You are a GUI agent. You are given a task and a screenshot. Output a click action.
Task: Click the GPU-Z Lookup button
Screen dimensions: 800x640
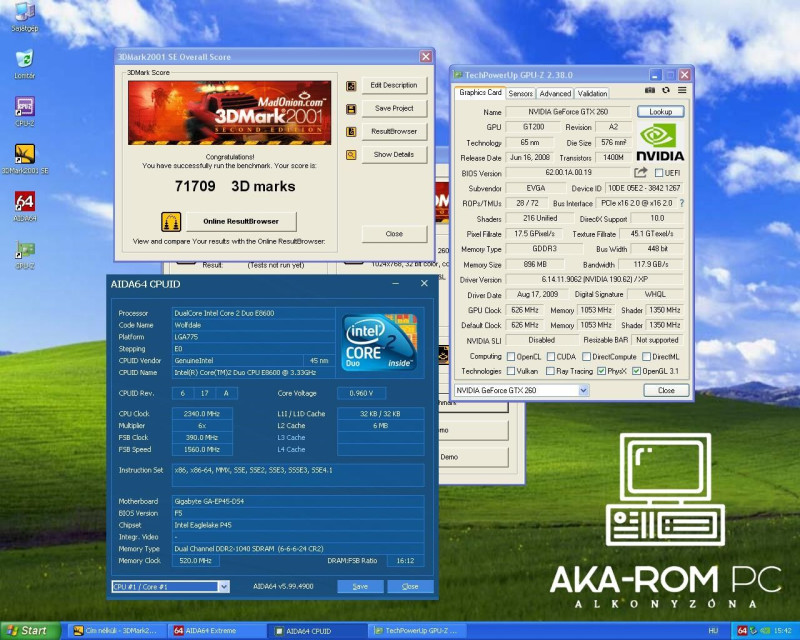pos(660,111)
